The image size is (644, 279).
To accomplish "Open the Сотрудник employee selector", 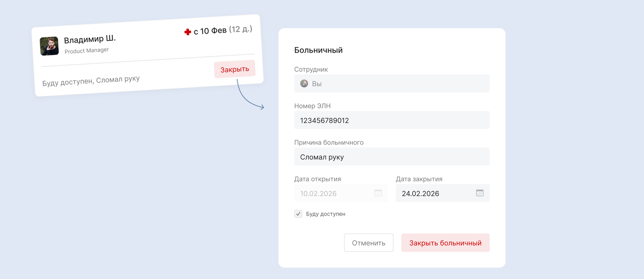I will pyautogui.click(x=391, y=84).
